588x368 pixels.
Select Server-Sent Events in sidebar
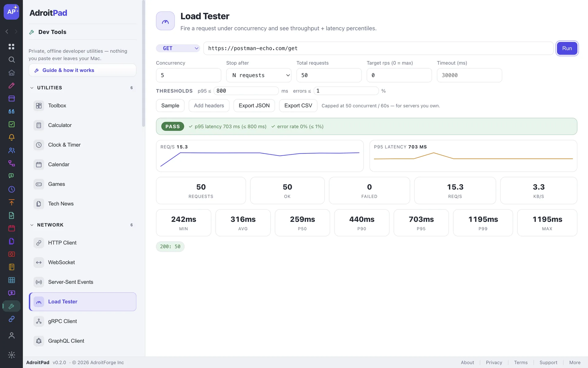(x=83, y=282)
